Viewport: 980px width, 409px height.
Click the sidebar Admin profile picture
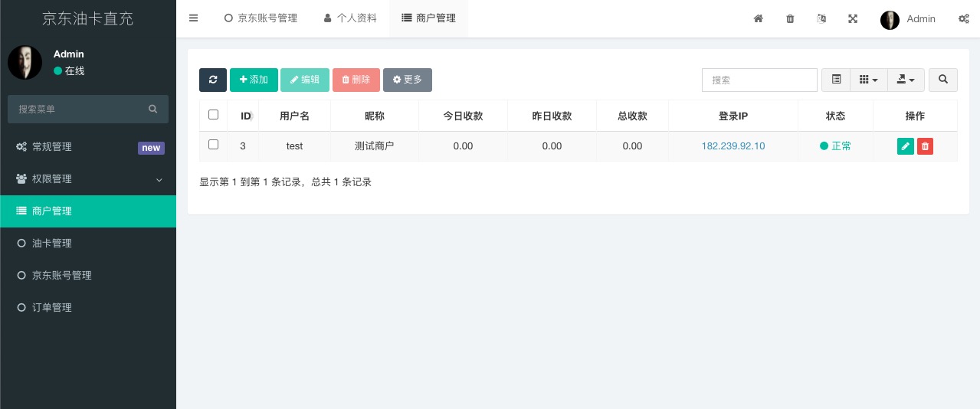(x=25, y=62)
